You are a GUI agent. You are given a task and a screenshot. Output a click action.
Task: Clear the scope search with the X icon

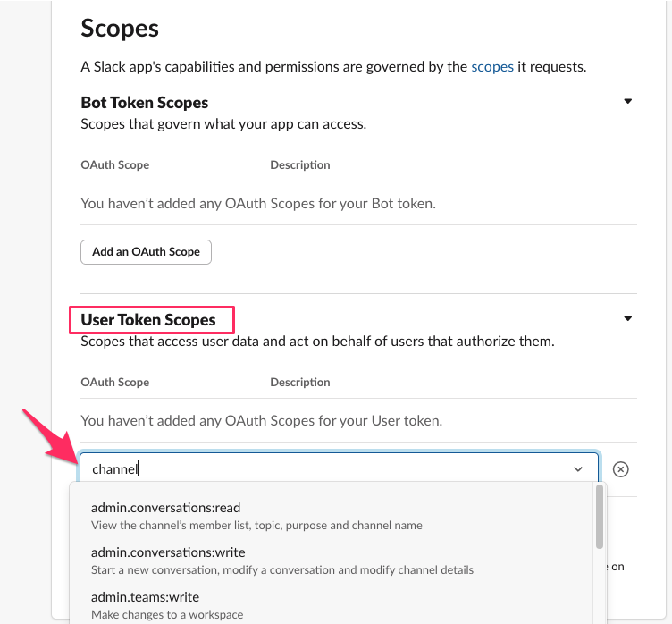coord(620,469)
